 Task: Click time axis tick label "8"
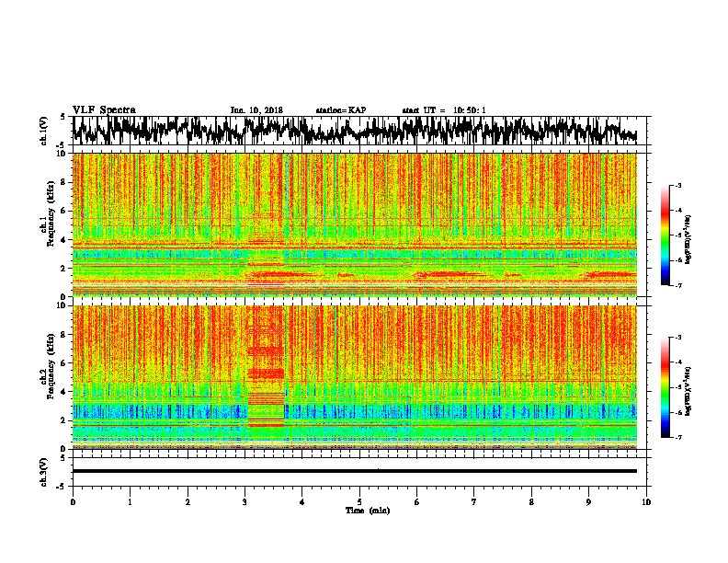click(531, 502)
